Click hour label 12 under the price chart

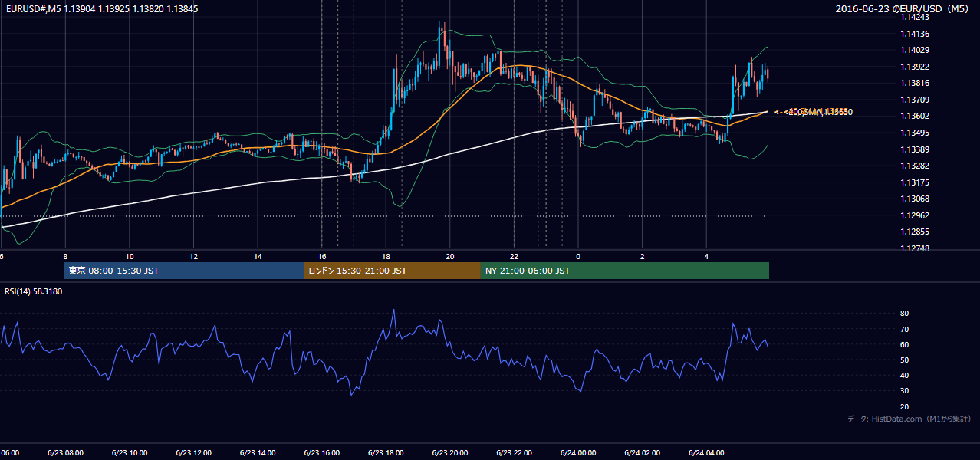click(194, 256)
